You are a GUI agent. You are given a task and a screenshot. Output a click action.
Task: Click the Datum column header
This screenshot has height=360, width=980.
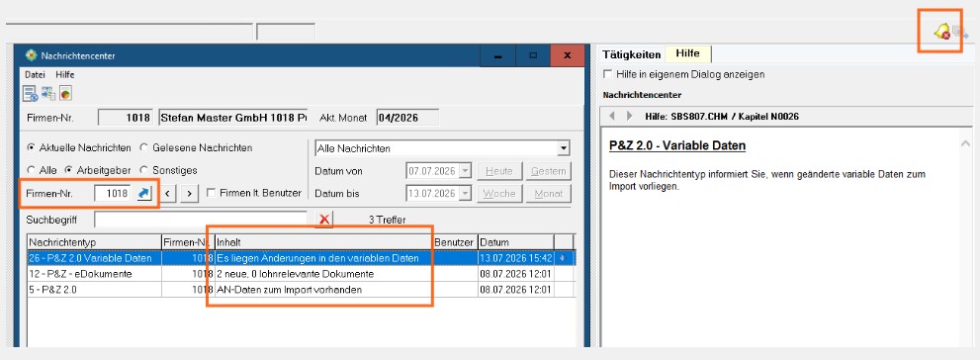pyautogui.click(x=515, y=242)
